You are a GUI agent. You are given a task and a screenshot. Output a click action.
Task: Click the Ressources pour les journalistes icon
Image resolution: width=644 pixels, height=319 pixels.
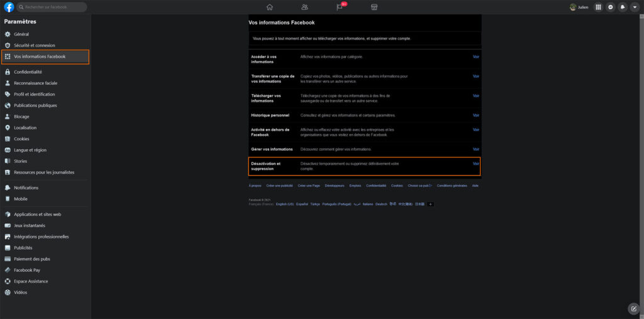tap(7, 172)
